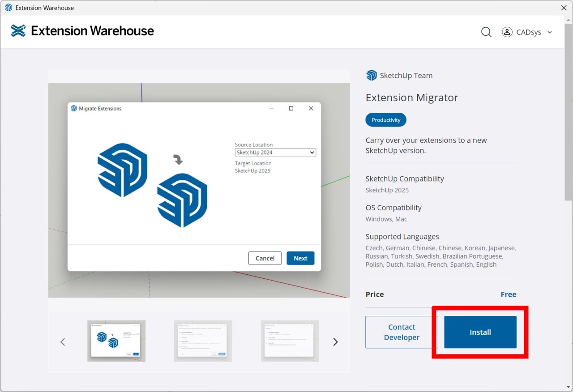The height and width of the screenshot is (392, 573).
Task: Click the SketchUp Team developer icon
Action: (371, 76)
